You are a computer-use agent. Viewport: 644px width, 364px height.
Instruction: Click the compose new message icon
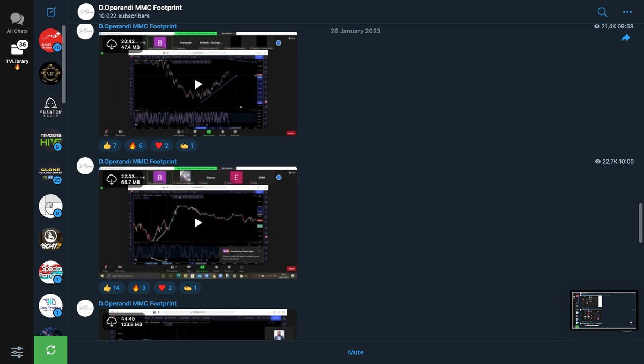coord(50,12)
